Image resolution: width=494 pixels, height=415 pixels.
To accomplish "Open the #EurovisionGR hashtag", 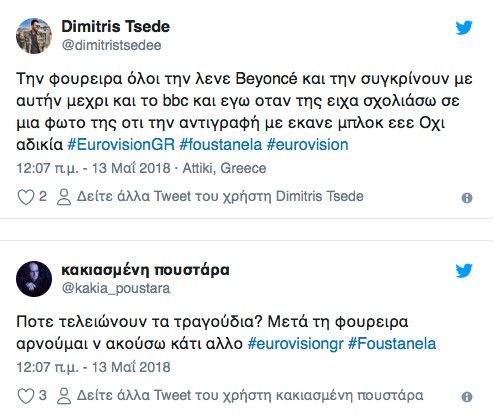I will (121, 145).
